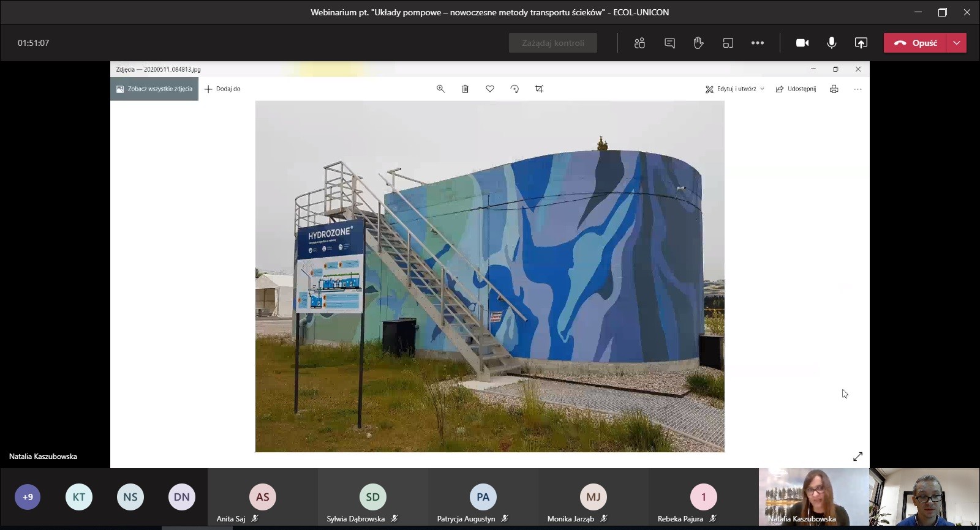Toggle the camera on or off
Image resolution: width=980 pixels, height=530 pixels.
coord(802,43)
